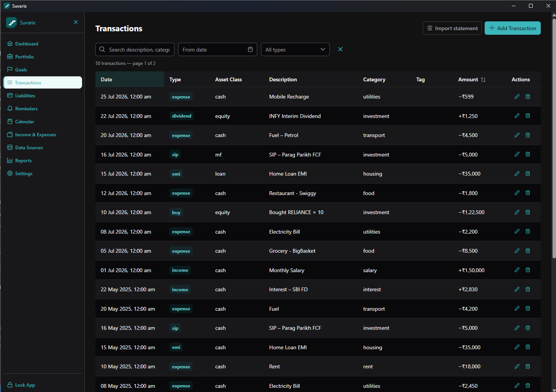The image size is (556, 392).
Task: Click 50 transactions page 1 of 2 text
Action: point(125,63)
